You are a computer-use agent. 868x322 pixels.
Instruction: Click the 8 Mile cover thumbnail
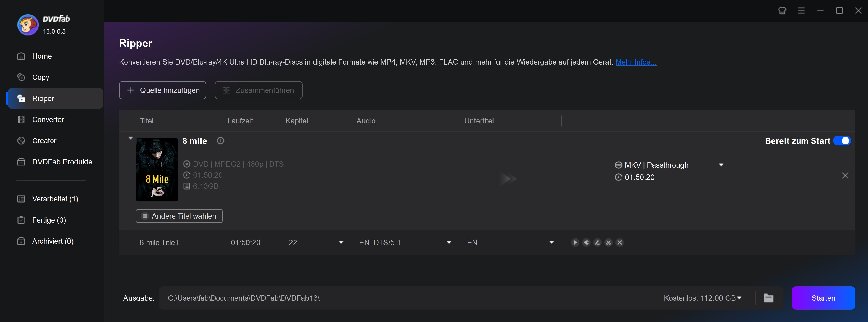pos(157,170)
